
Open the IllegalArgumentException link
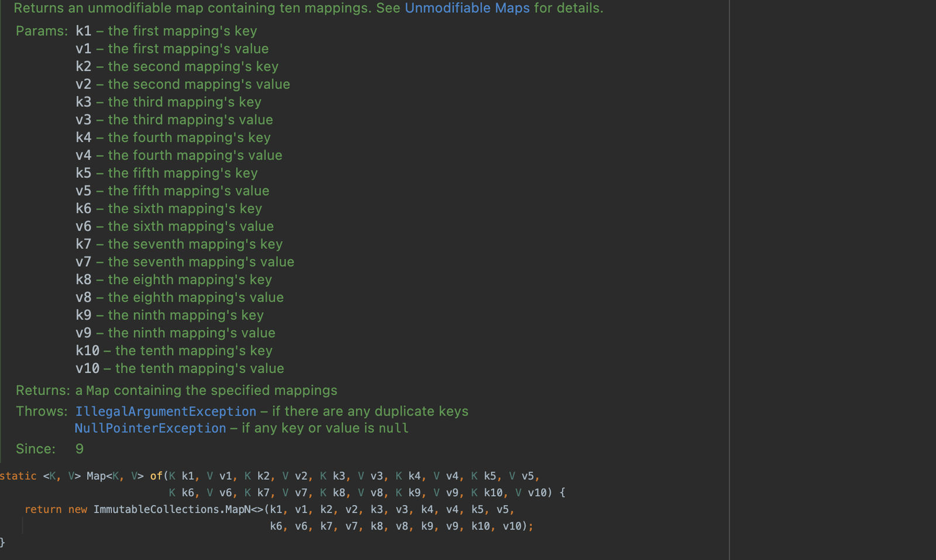click(x=166, y=412)
